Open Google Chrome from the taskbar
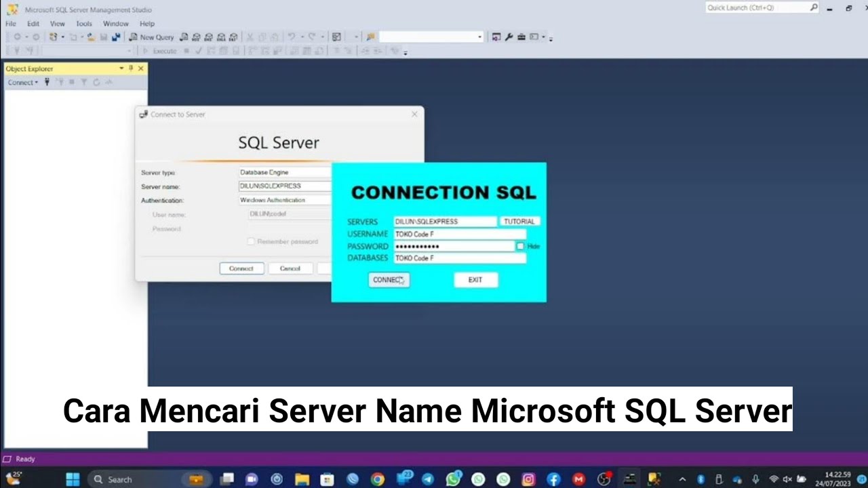 click(x=377, y=479)
